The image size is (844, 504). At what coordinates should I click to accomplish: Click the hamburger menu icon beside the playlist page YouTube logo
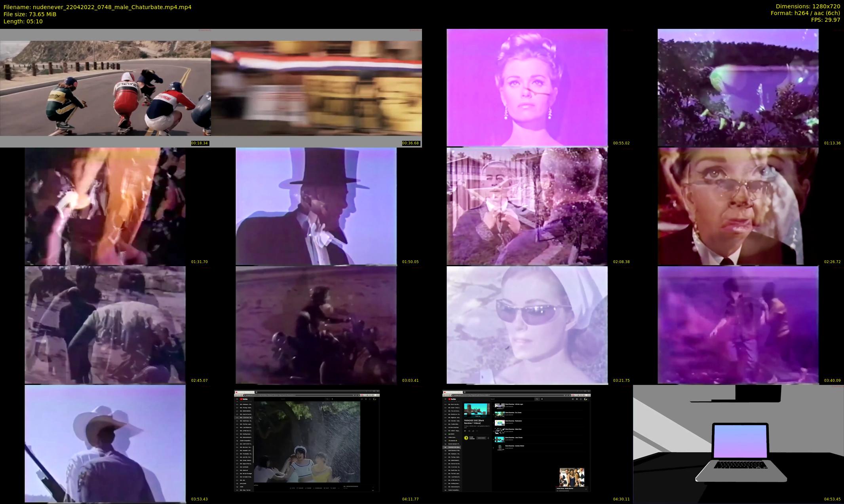coord(445,399)
